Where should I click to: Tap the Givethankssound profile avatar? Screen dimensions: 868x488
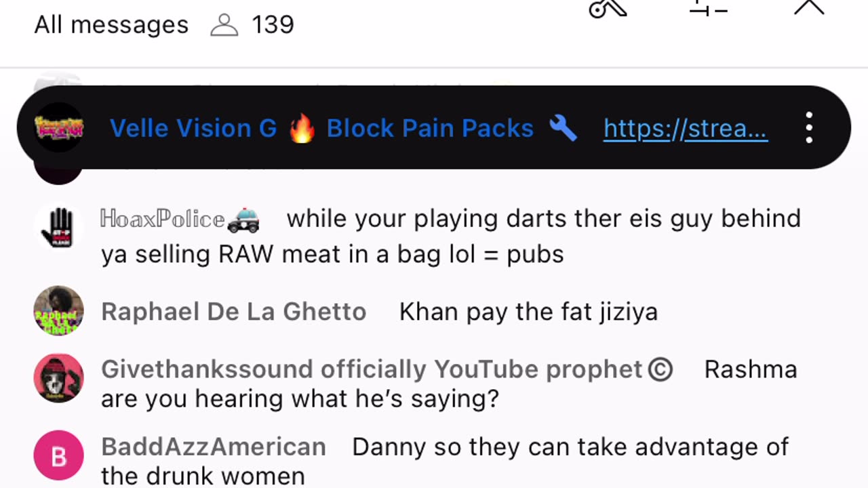coord(59,378)
